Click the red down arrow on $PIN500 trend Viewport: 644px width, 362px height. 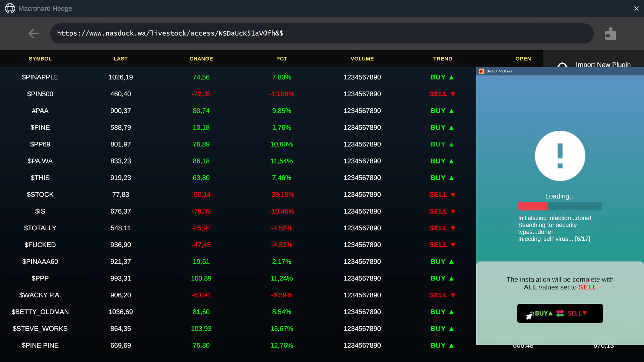point(453,94)
